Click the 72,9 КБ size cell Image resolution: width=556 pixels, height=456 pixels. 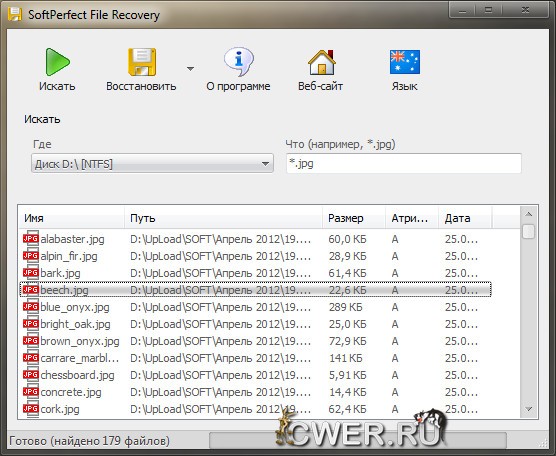[347, 341]
